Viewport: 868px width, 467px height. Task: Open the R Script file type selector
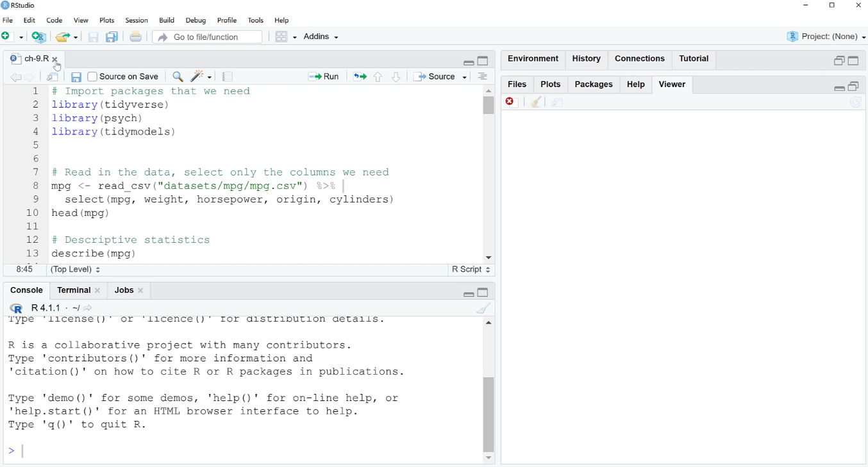471,270
